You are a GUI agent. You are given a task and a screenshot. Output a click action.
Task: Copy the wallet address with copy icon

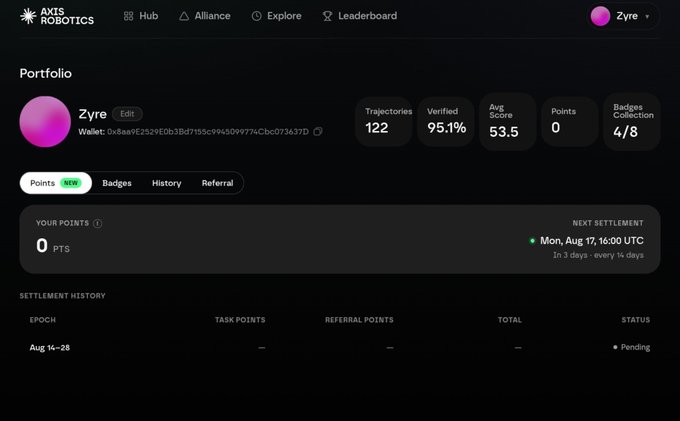pos(318,131)
